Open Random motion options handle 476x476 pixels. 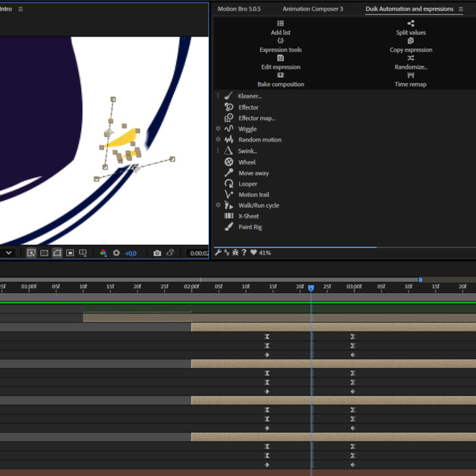click(218, 140)
